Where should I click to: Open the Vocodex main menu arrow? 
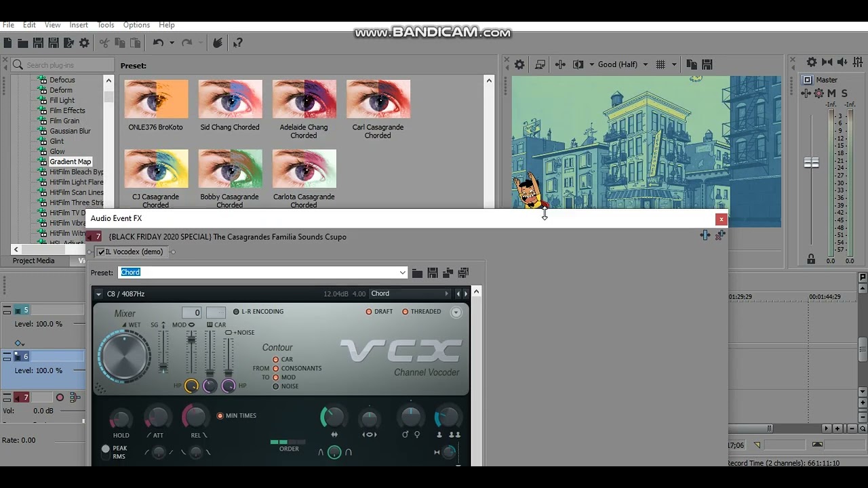pyautogui.click(x=99, y=294)
